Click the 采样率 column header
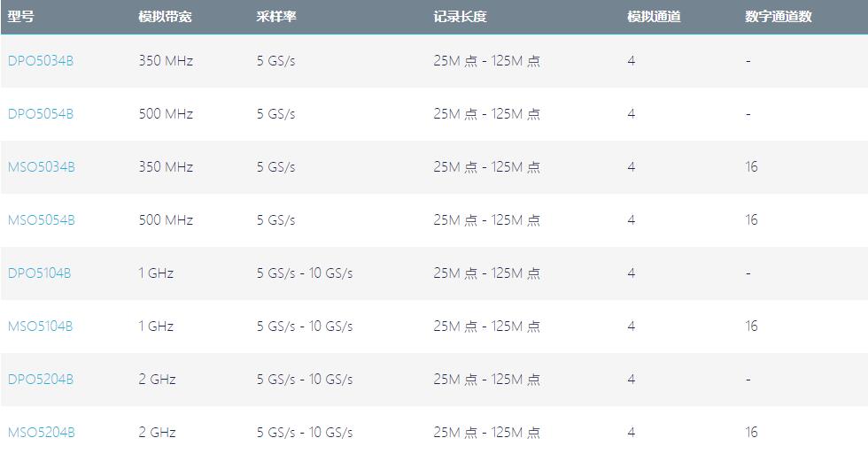Screen dimensions: 868x461 (275, 17)
